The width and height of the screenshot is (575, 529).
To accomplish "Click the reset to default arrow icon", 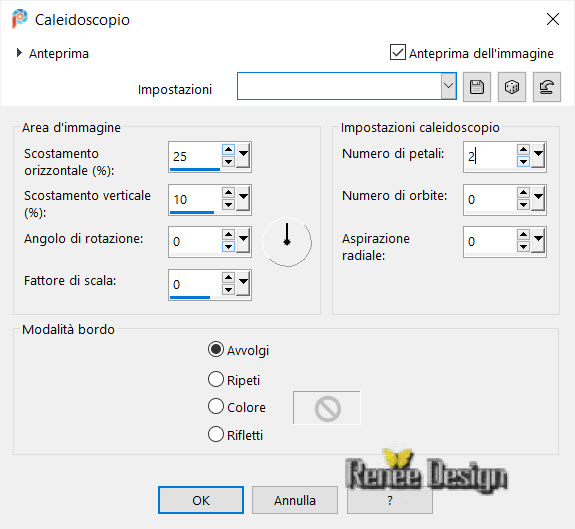I will tap(547, 87).
